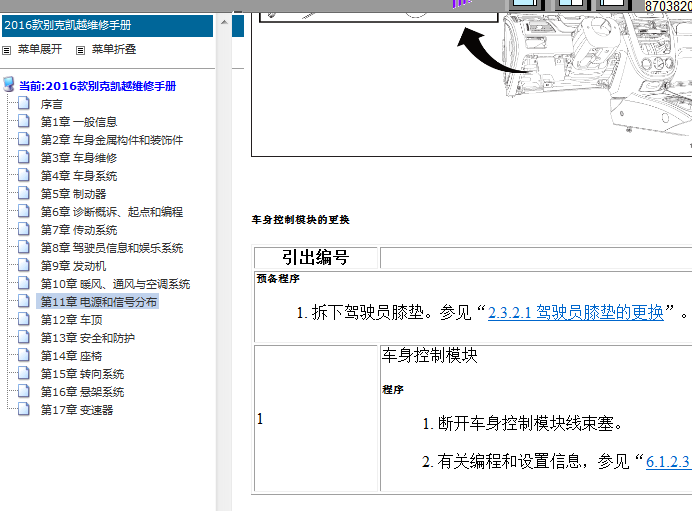Select 第15章 转向系统 chapter
Viewport: 692px width, 511px height.
(x=83, y=374)
